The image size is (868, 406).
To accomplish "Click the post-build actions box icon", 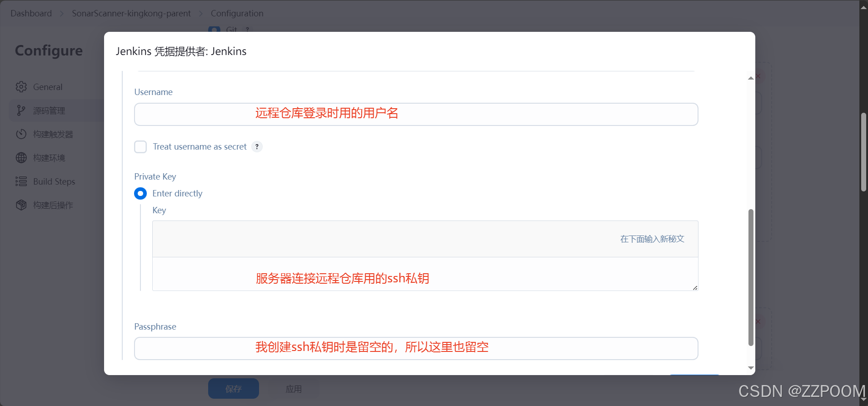I will point(21,205).
